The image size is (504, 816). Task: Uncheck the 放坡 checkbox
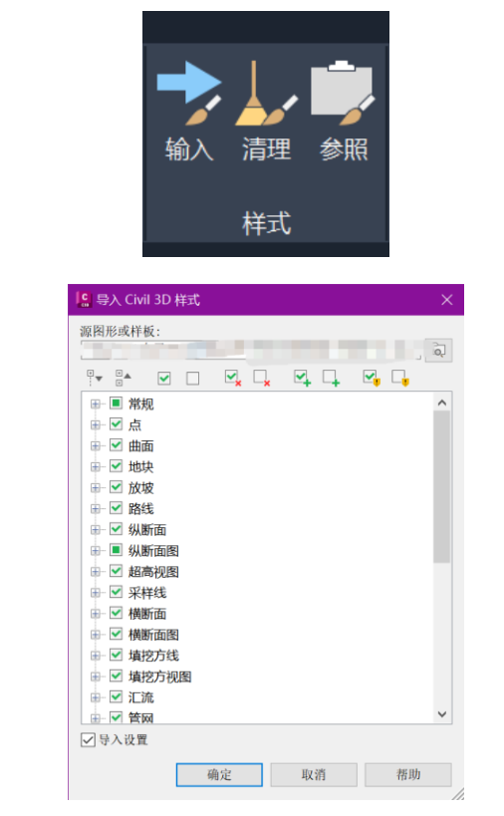[x=116, y=487]
